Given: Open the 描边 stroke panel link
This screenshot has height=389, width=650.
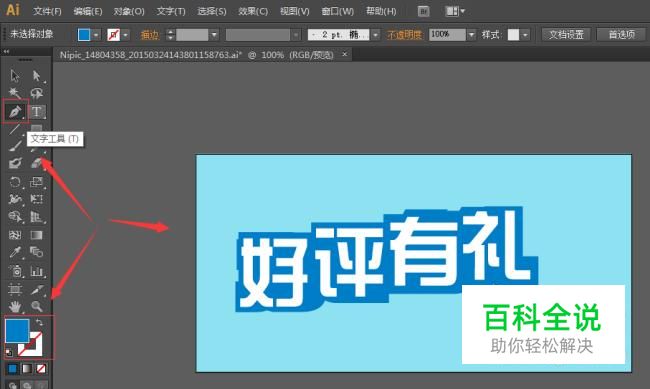Looking at the screenshot, I should tap(150, 35).
